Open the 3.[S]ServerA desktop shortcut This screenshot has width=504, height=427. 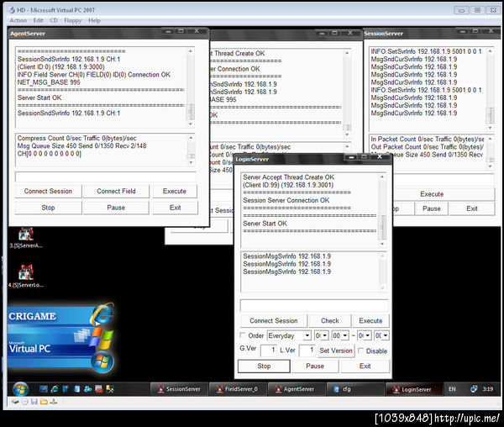click(x=26, y=238)
